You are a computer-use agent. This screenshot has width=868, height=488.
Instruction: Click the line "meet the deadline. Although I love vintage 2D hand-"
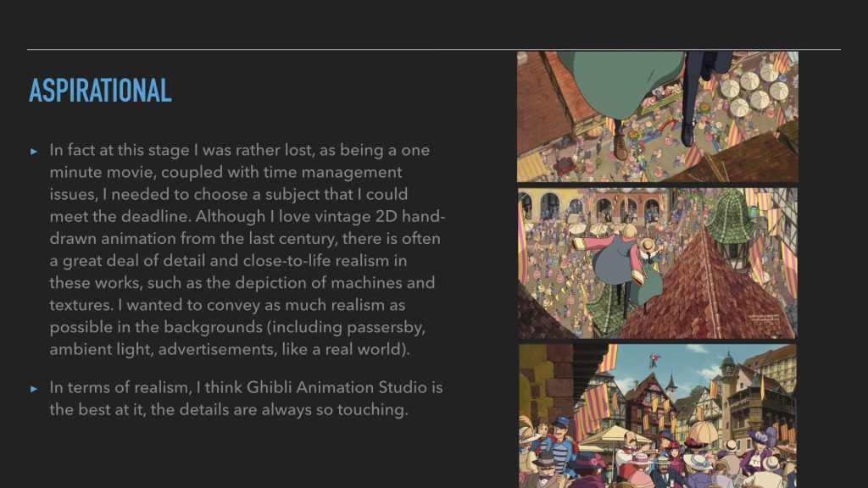(248, 216)
